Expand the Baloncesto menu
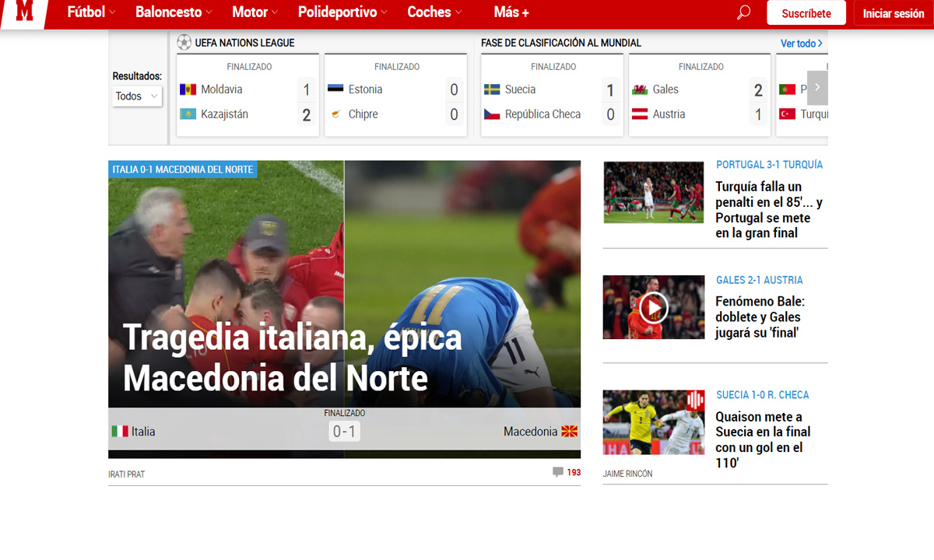This screenshot has height=560, width=934. [x=174, y=12]
